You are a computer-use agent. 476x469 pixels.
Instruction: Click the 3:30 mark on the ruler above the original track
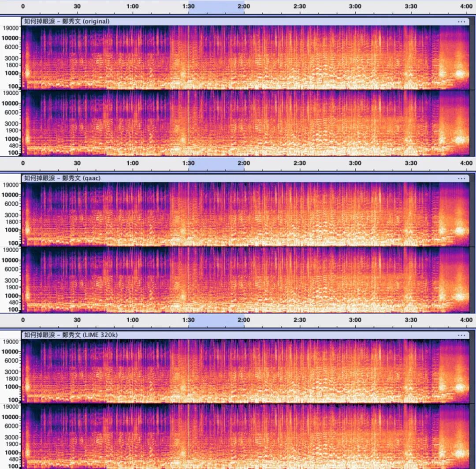click(x=411, y=6)
